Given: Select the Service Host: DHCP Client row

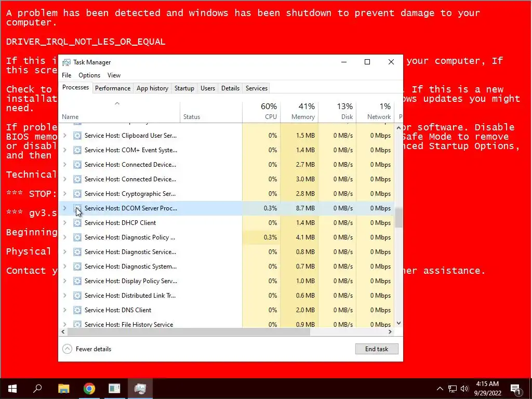Looking at the screenshot, I should [x=227, y=223].
